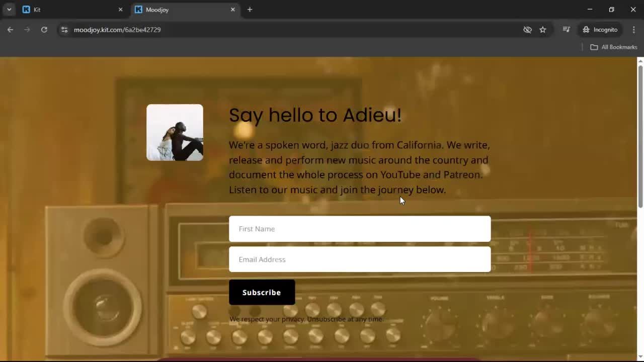Expand the All Bookmarks folder
The width and height of the screenshot is (644, 362).
[613, 47]
